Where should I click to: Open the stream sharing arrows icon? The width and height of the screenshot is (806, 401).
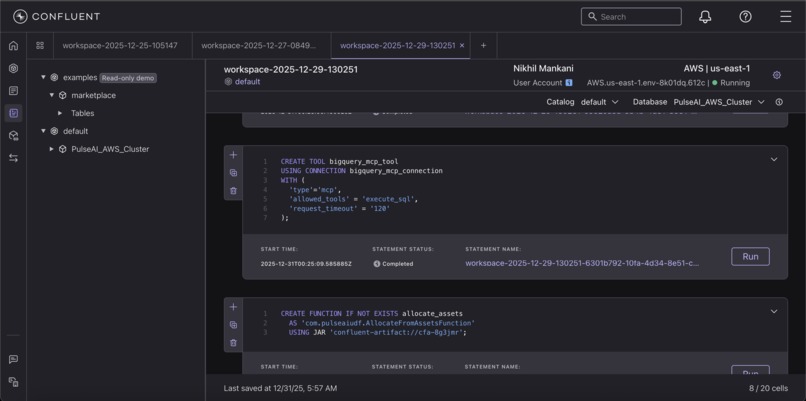[13, 158]
